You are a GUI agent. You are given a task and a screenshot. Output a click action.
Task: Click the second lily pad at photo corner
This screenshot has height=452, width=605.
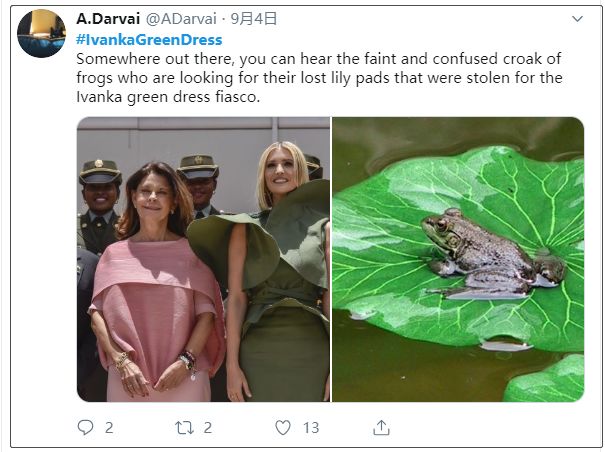click(544, 379)
